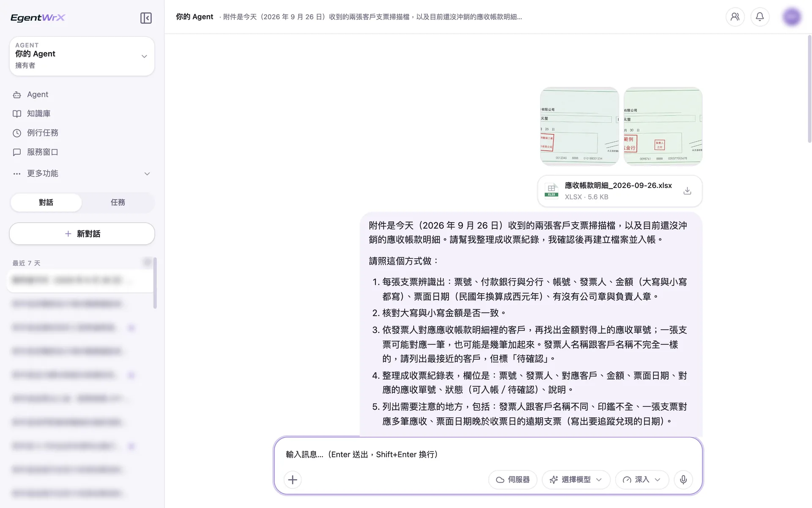This screenshot has width=812, height=508.
Task: Activate microphone voice input
Action: (x=683, y=480)
